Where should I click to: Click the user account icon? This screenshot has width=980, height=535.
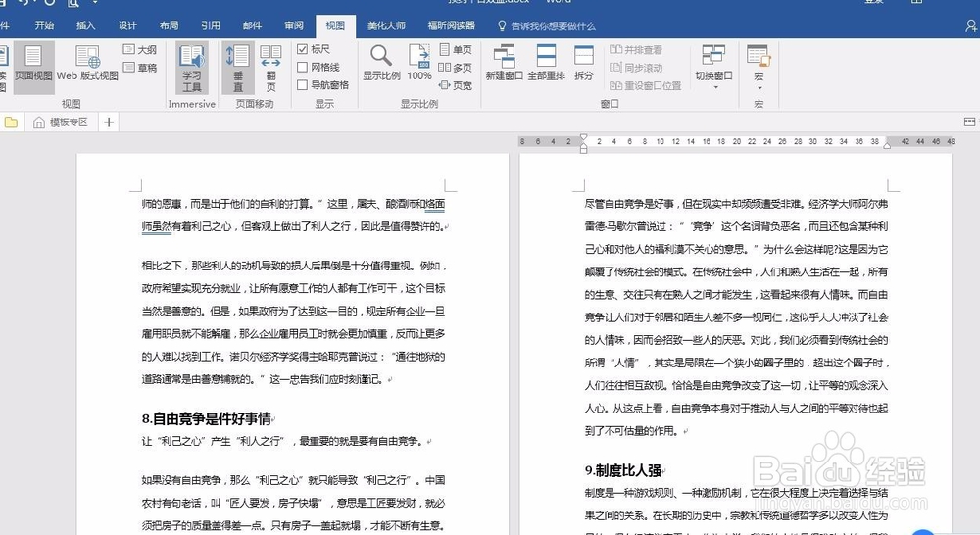pyautogui.click(x=971, y=25)
